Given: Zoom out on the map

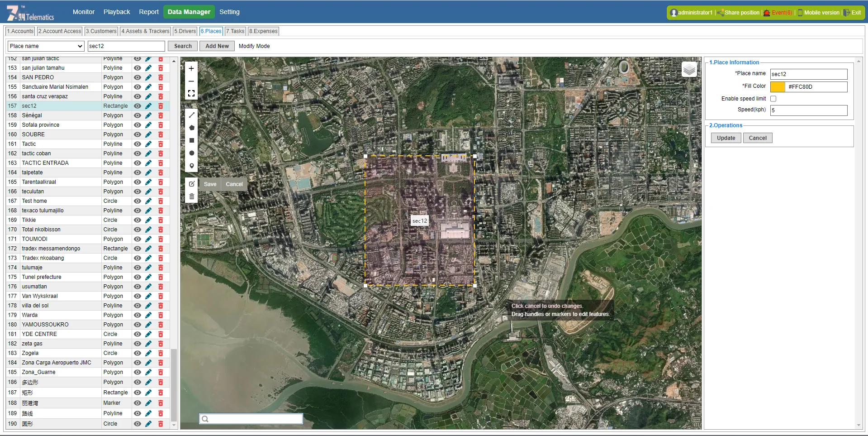Looking at the screenshot, I should (191, 81).
